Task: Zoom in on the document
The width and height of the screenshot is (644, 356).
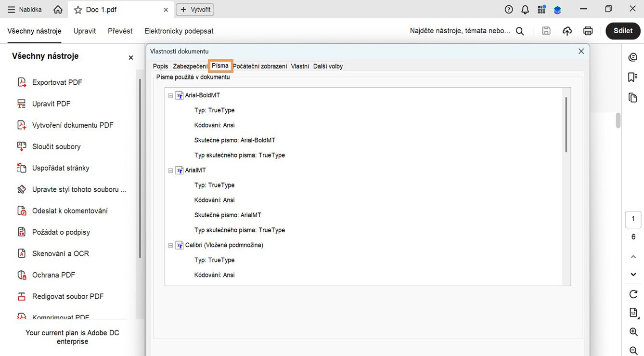Action: pos(633,332)
